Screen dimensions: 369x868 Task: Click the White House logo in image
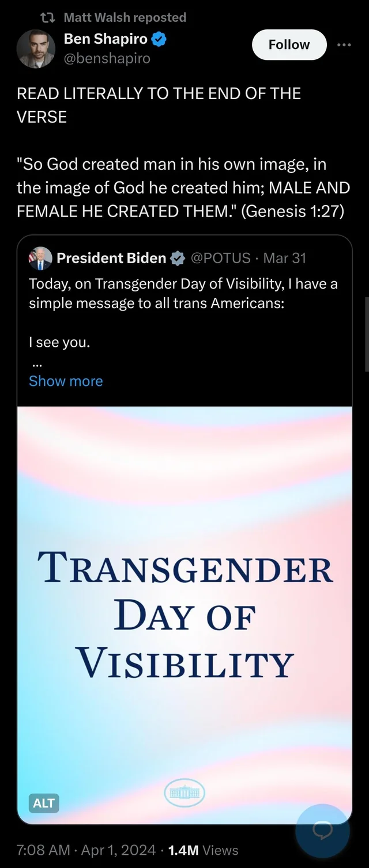[x=184, y=793]
